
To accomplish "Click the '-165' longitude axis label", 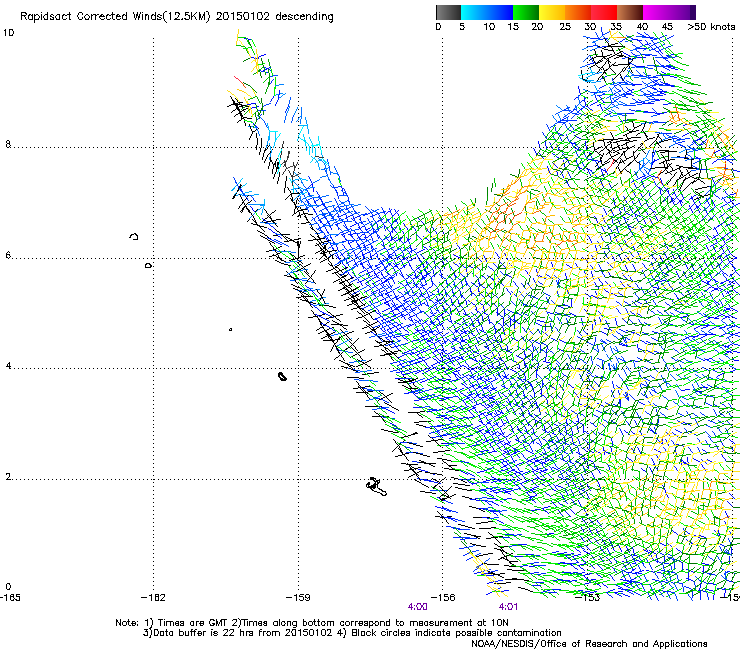I will (10, 598).
